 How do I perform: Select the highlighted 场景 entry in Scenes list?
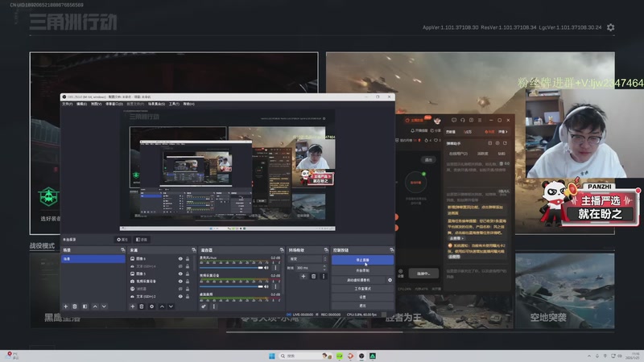pos(93,259)
